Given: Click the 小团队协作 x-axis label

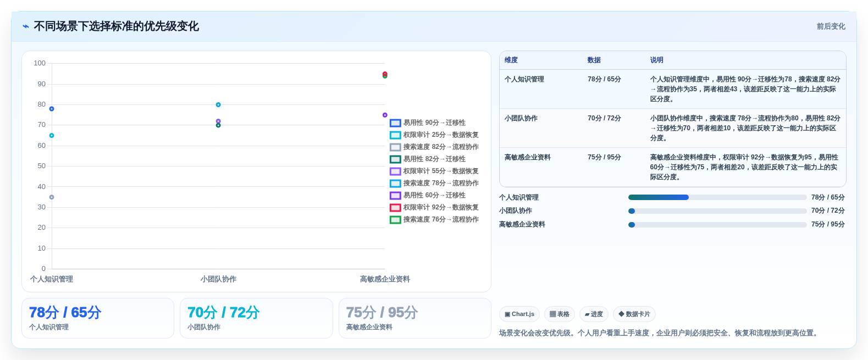Looking at the screenshot, I should [218, 279].
